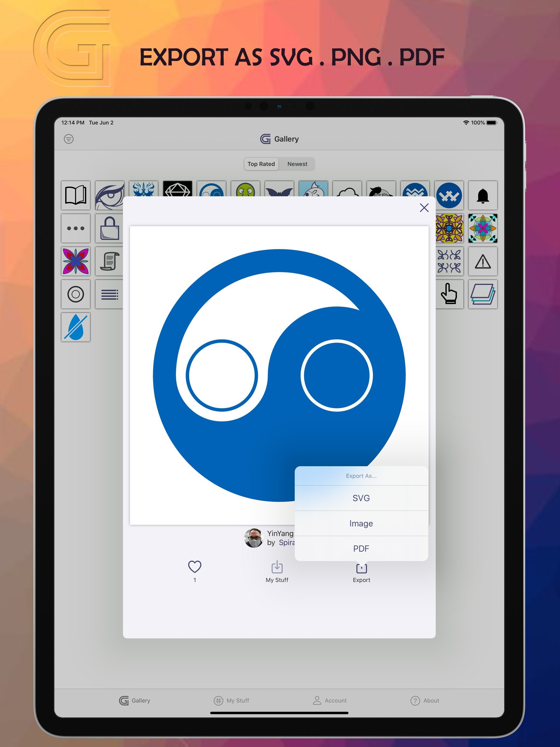The image size is (560, 747).
Task: Tap the heart like icon
Action: 194,567
